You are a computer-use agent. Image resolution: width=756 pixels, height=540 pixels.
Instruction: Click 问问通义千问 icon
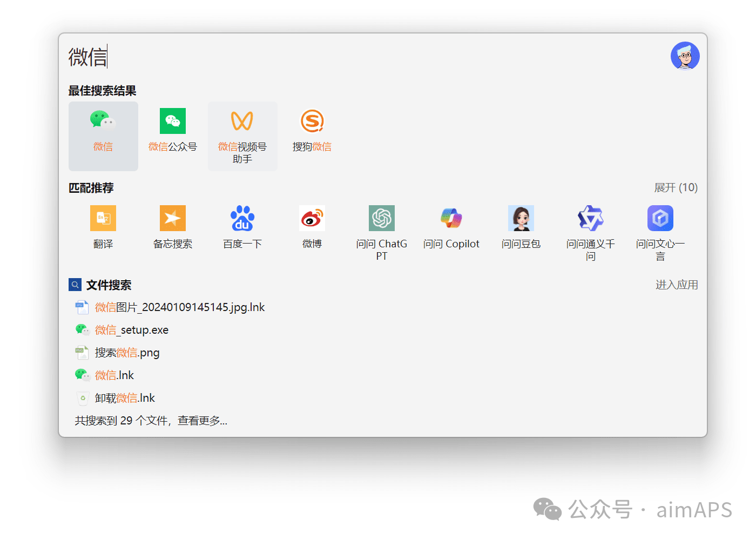[x=591, y=219]
